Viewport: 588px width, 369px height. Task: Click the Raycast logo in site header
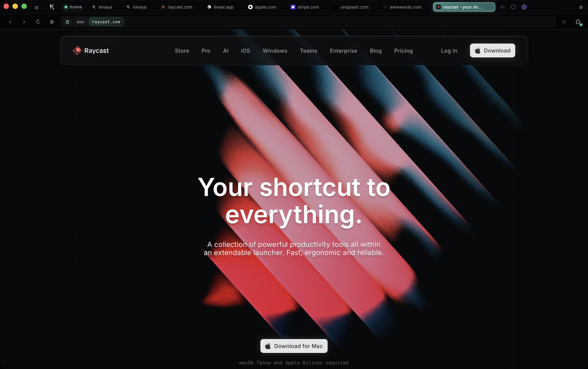point(91,51)
